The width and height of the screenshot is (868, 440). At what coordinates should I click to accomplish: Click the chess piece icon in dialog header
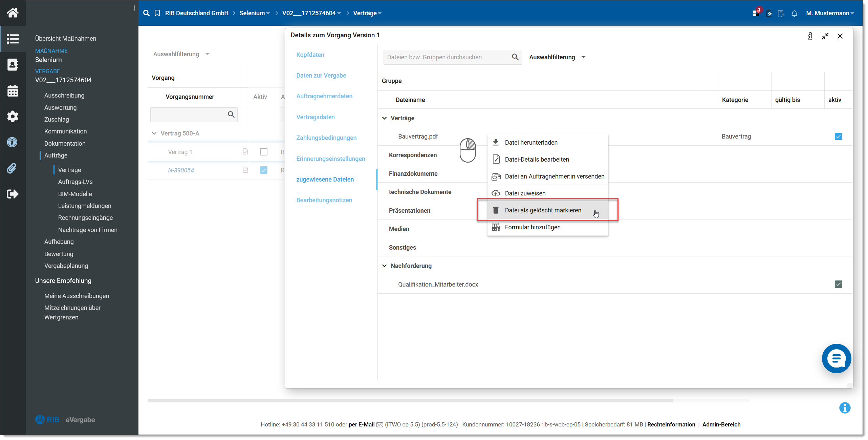(x=810, y=36)
